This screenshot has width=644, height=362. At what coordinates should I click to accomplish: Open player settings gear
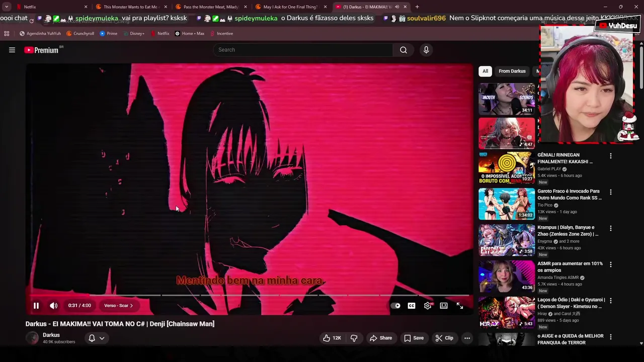[428, 306]
